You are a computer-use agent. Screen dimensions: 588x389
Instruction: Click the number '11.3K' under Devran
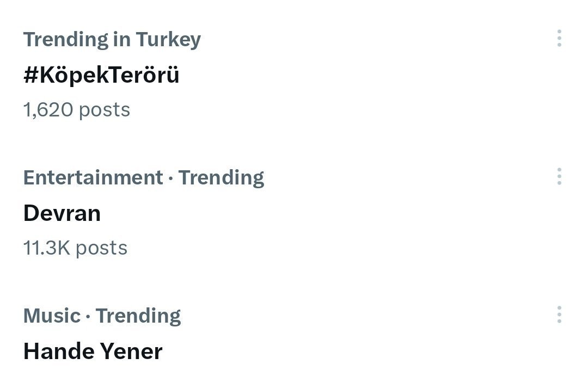click(x=46, y=248)
